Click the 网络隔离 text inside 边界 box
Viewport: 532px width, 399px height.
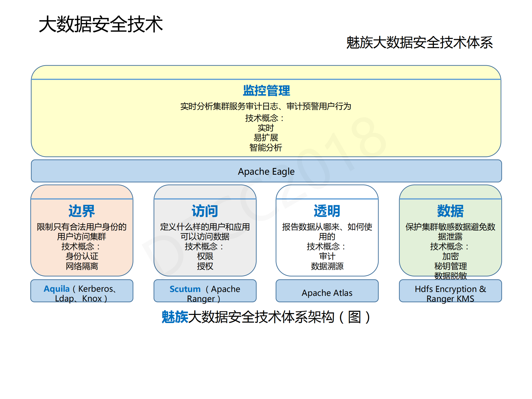pyautogui.click(x=81, y=266)
